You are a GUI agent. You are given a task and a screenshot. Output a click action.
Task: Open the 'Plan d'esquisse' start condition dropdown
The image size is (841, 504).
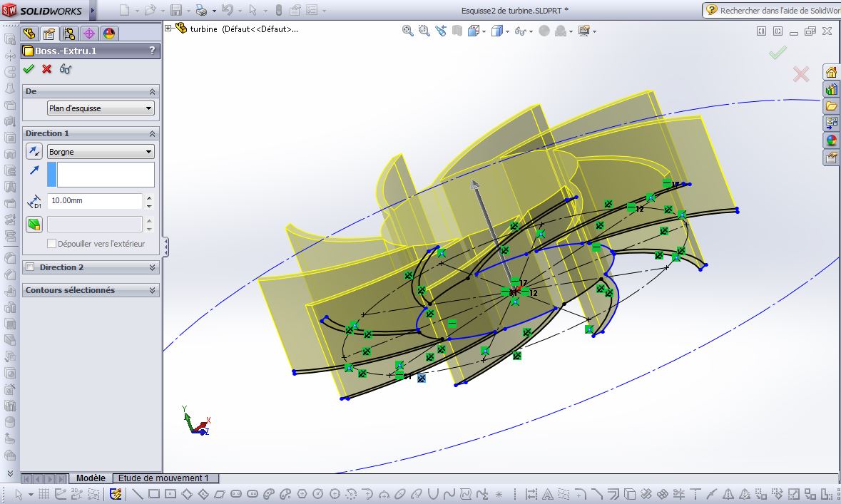point(101,108)
